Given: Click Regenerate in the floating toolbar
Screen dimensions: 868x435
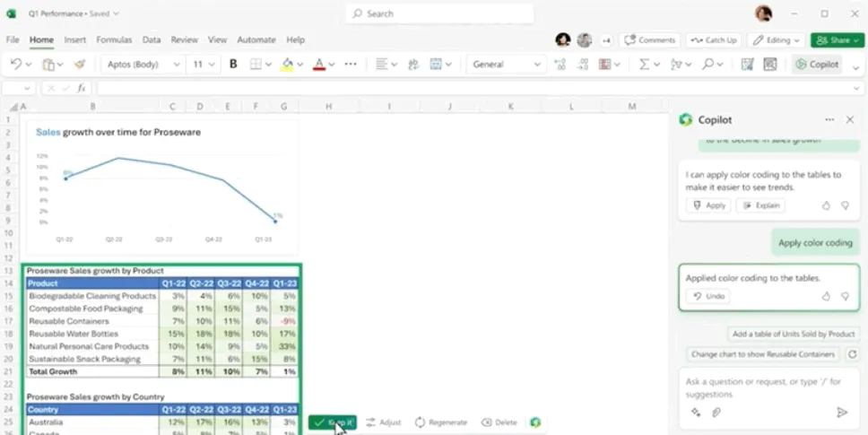Looking at the screenshot, I should tap(440, 422).
